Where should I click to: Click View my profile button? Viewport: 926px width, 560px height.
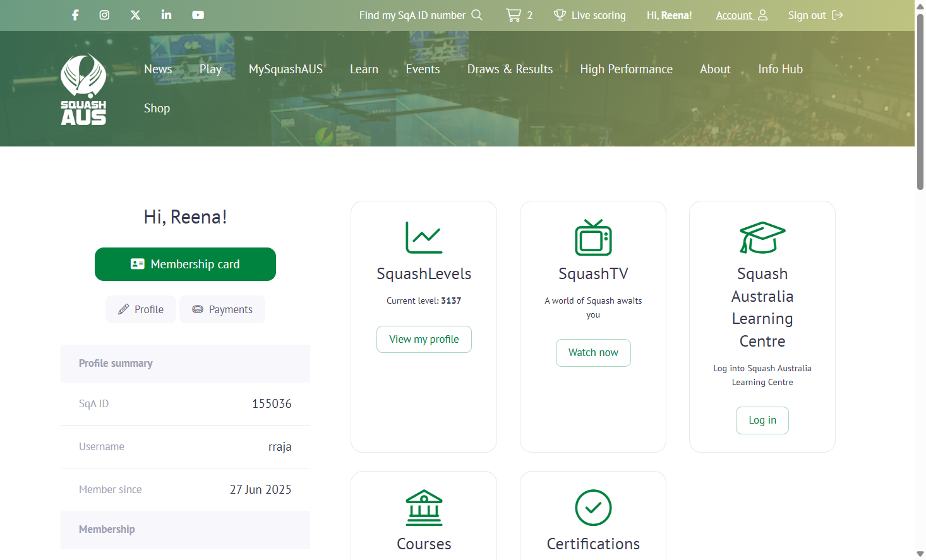pos(424,339)
